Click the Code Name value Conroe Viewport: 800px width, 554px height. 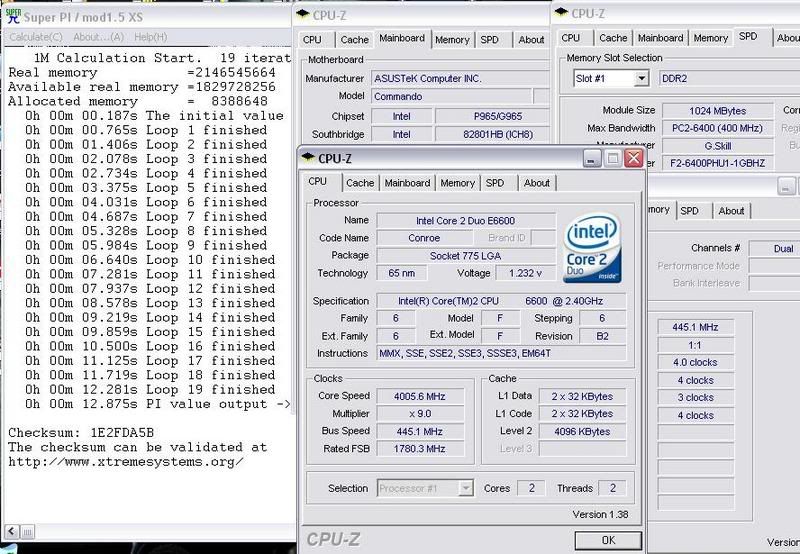point(424,238)
